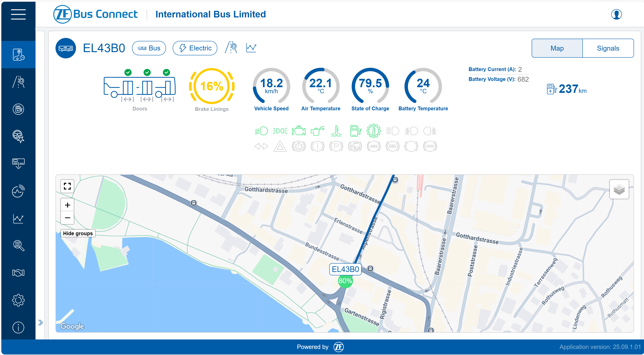Screen dimensions: 644x355
Task: Zoom in the map with plus
Action: click(67, 205)
